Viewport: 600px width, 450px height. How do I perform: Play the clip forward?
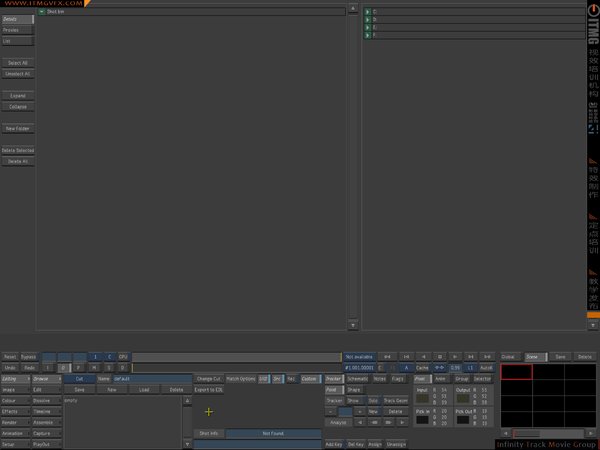pos(455,357)
